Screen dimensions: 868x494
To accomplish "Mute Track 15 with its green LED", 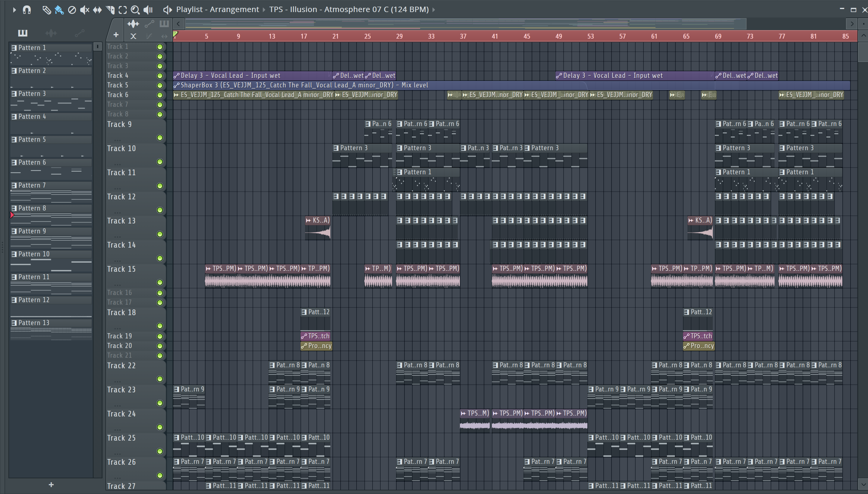I will (x=160, y=282).
